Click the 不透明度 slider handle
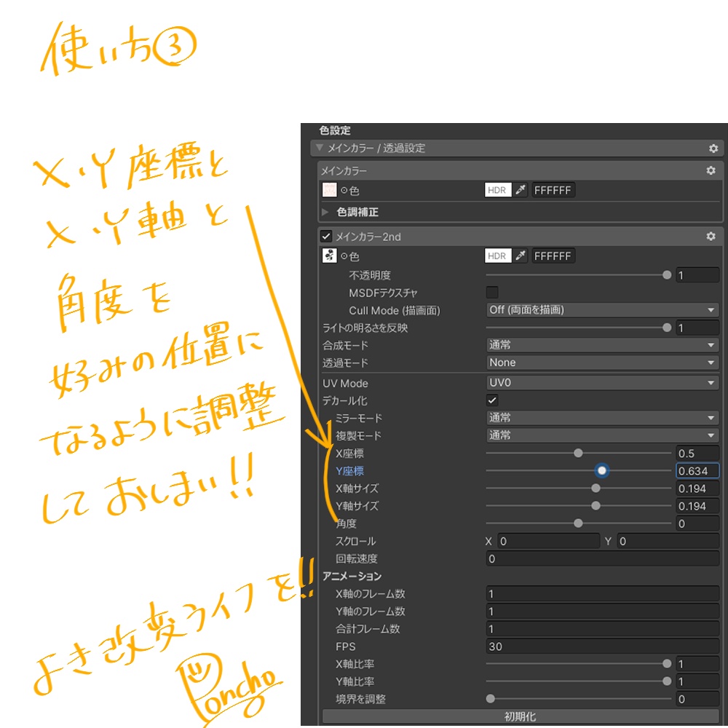 point(667,275)
